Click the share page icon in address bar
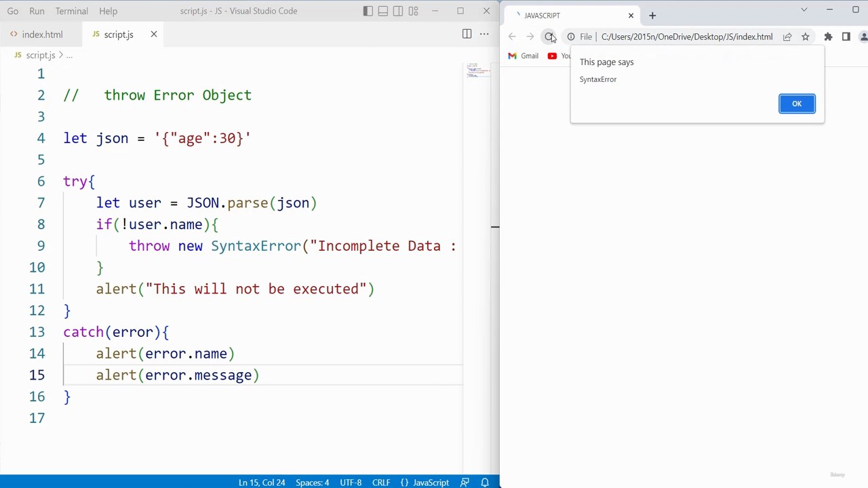Image resolution: width=868 pixels, height=488 pixels. (x=787, y=37)
